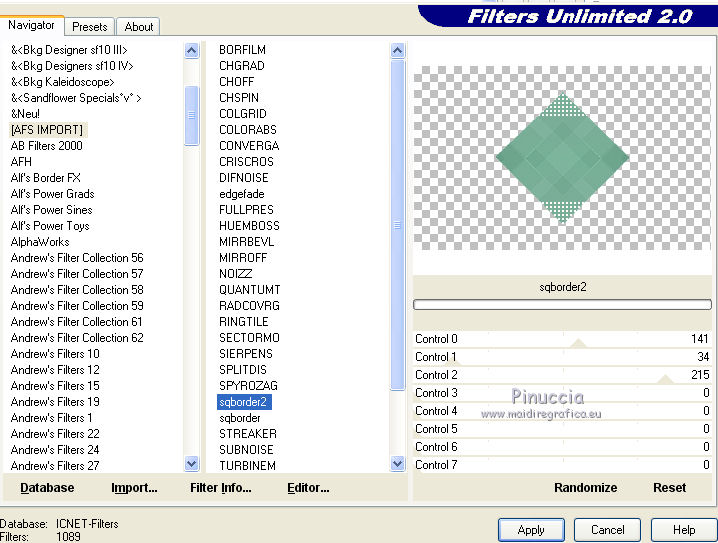718x543 pixels.
Task: Click the Control 4 slider row
Action: click(562, 411)
